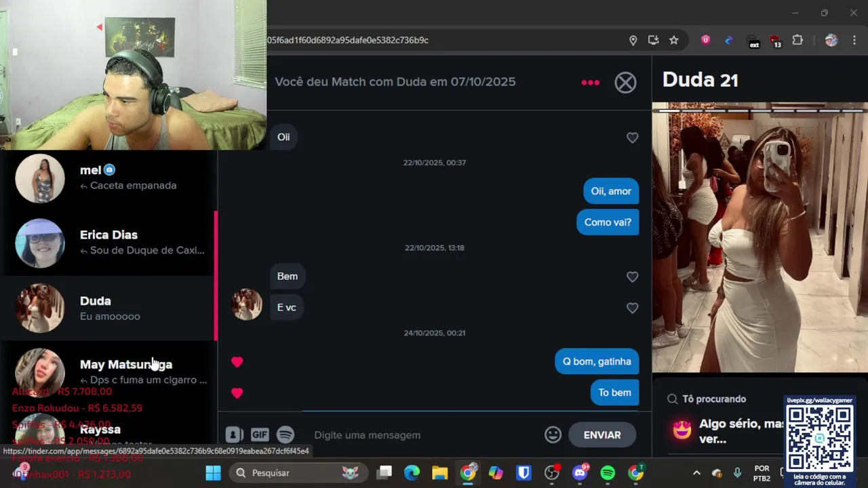
Task: Click the 'Q bom, gatinha' message bubble
Action: (x=597, y=362)
